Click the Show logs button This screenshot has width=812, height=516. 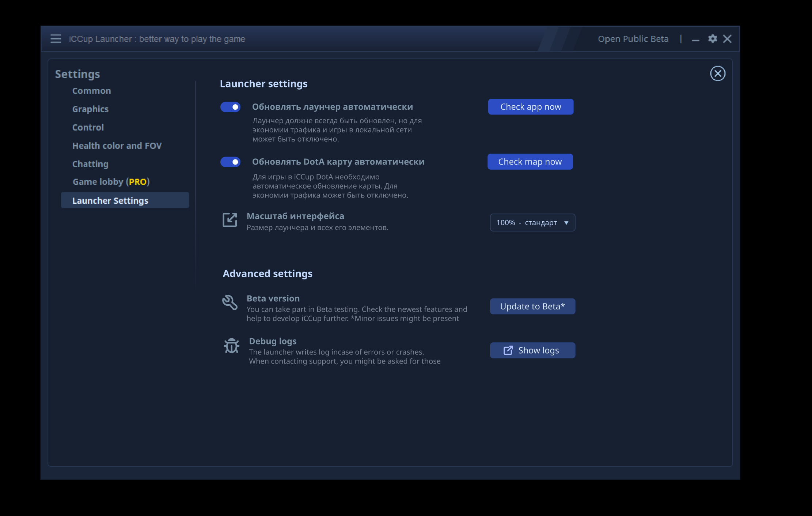532,350
